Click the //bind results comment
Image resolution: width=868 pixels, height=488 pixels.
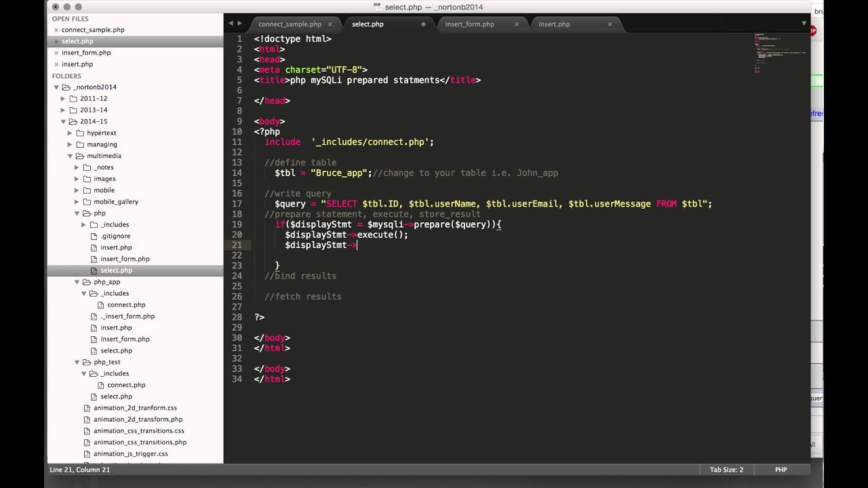(x=300, y=276)
